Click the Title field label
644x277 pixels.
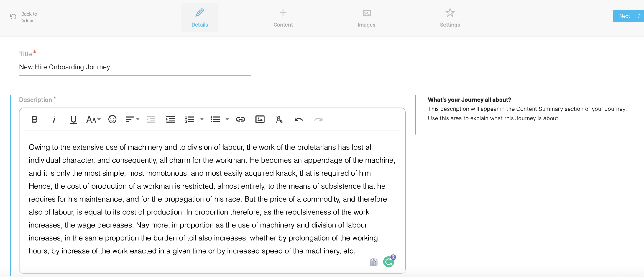coord(25,54)
